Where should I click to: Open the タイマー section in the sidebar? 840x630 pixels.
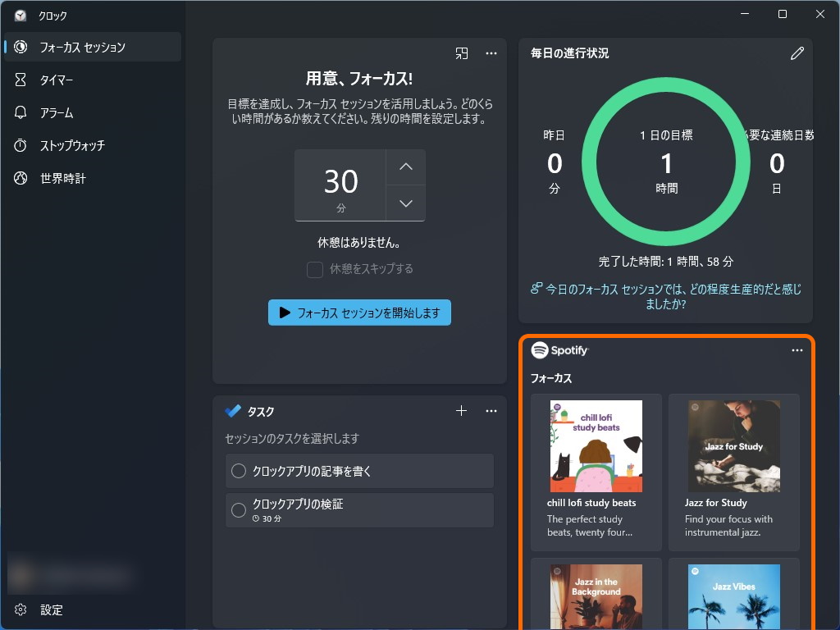tap(57, 80)
